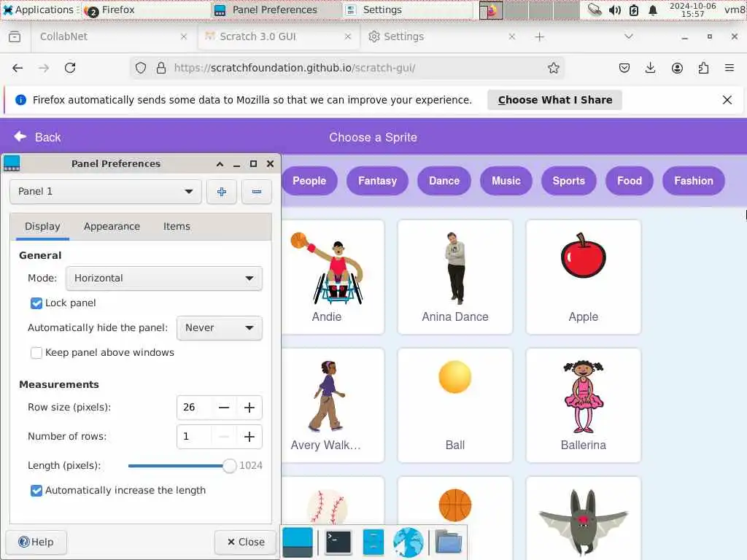This screenshot has height=560, width=747.
Task: Add a new panel with plus icon
Action: pos(222,192)
